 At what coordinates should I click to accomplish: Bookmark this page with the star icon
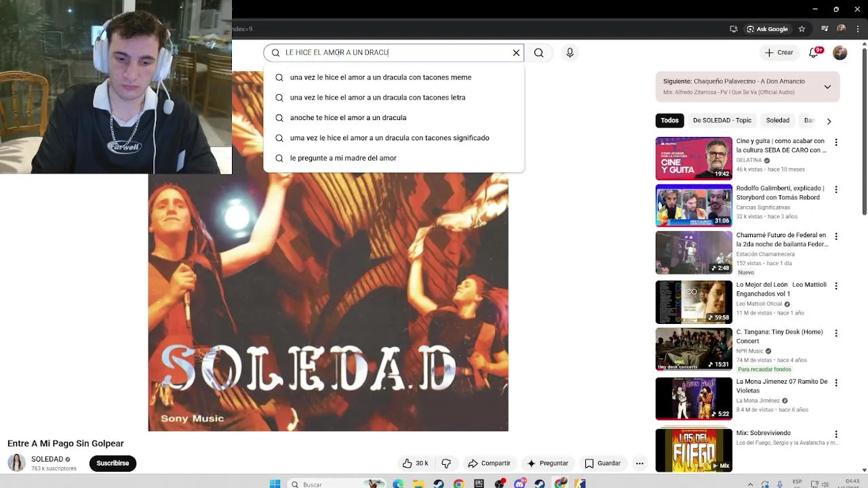click(802, 29)
